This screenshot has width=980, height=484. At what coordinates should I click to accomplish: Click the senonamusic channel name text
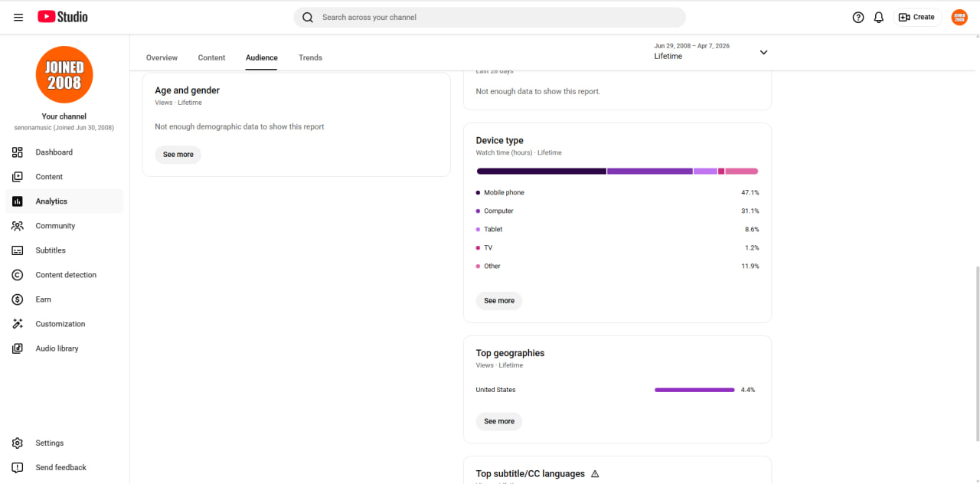(x=64, y=128)
